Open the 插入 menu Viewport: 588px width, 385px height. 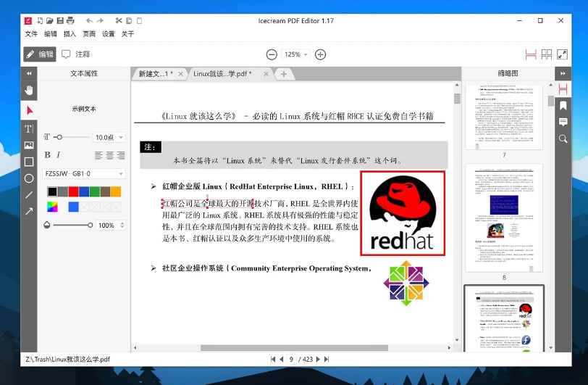pyautogui.click(x=70, y=34)
